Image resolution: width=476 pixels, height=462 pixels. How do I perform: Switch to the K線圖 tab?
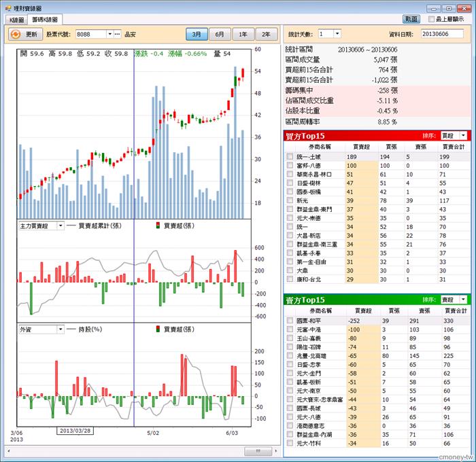coord(16,20)
